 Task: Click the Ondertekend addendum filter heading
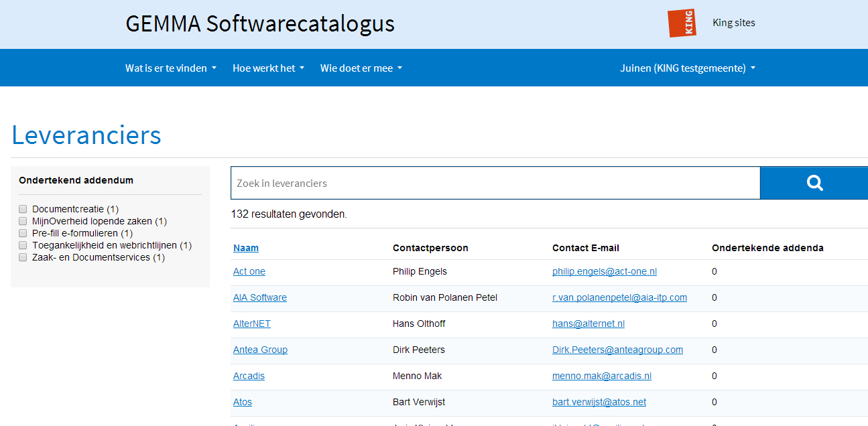point(76,180)
